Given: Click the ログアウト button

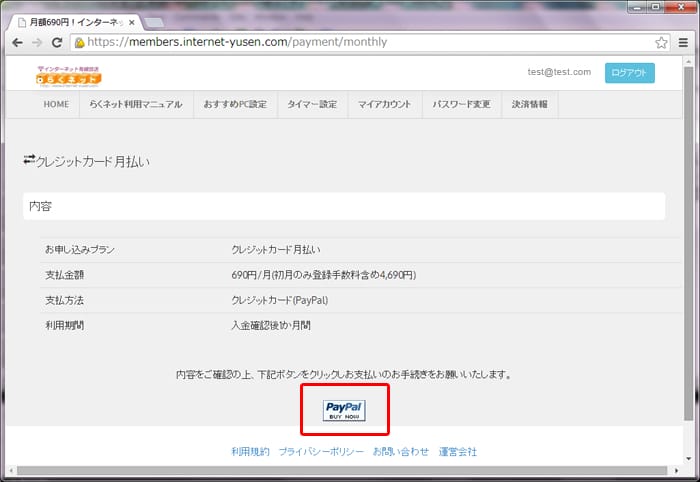Looking at the screenshot, I should pos(629,73).
